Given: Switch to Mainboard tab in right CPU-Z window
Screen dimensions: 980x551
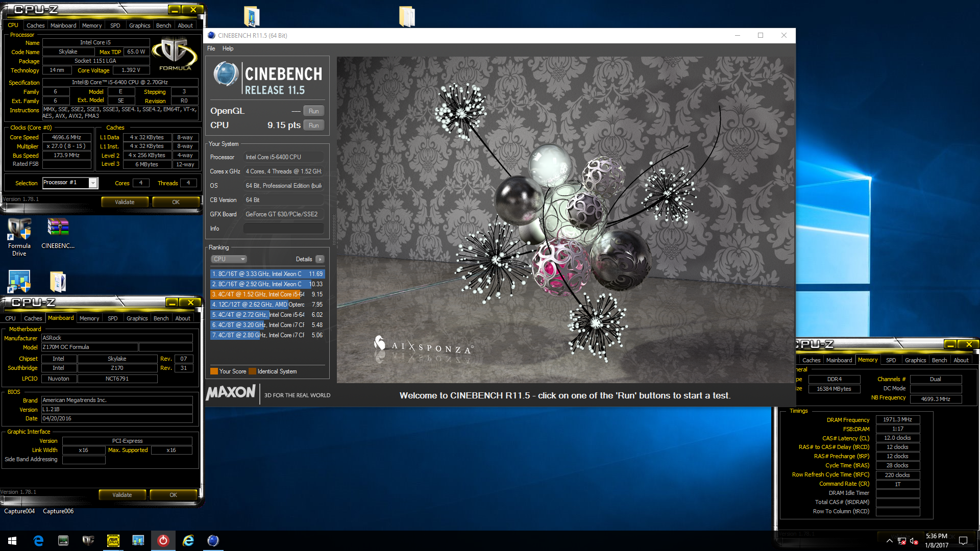Looking at the screenshot, I should (839, 360).
